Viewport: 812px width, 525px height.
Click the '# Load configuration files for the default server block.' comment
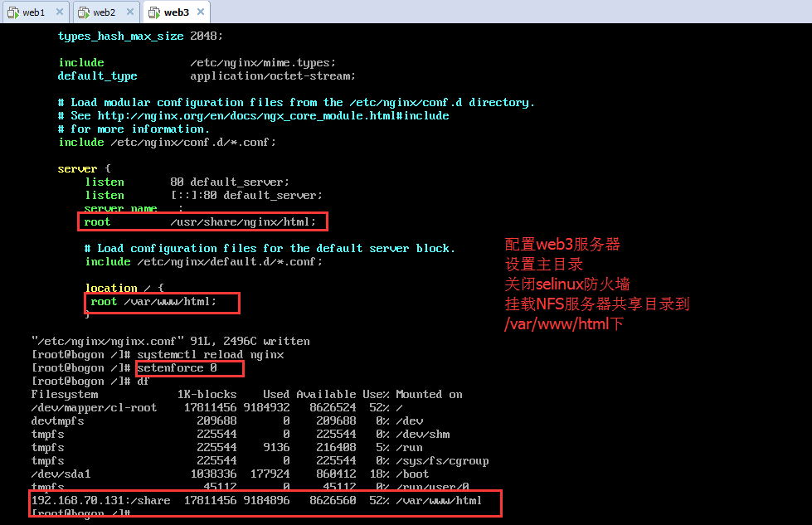(x=270, y=249)
